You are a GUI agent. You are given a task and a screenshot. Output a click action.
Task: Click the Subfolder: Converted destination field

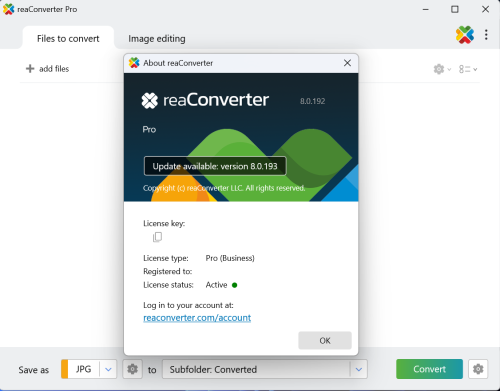pyautogui.click(x=256, y=369)
